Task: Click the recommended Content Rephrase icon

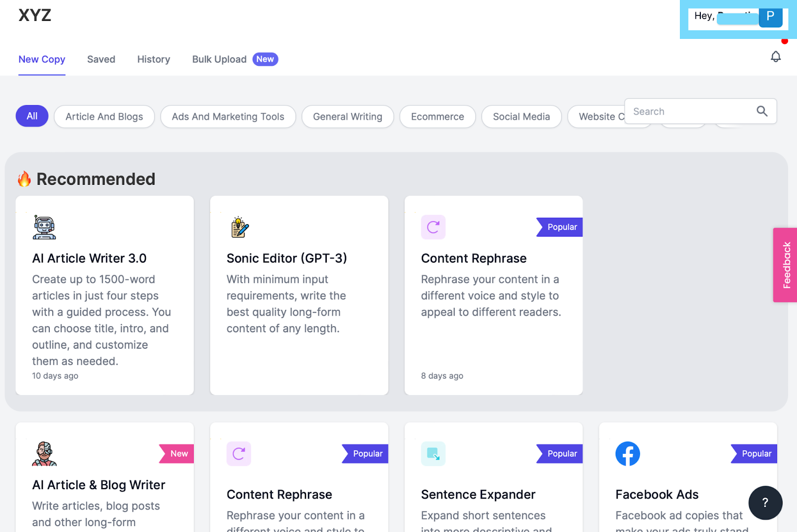Action: coord(433,227)
